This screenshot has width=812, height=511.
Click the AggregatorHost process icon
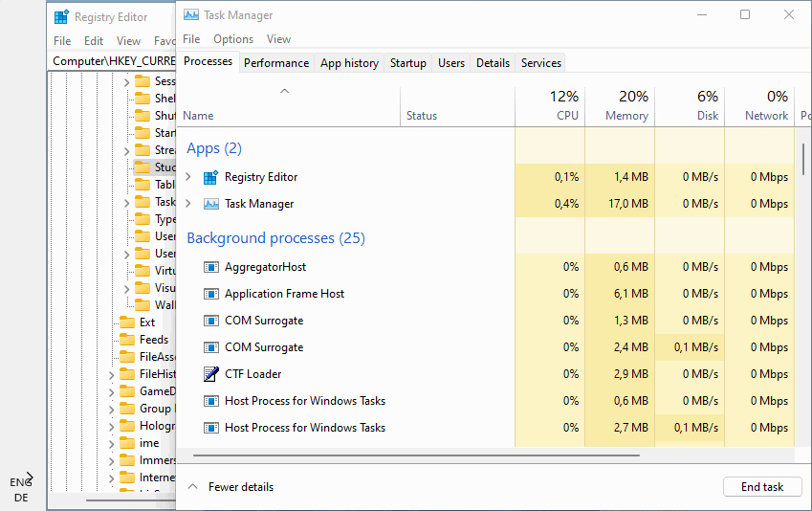pyautogui.click(x=210, y=267)
